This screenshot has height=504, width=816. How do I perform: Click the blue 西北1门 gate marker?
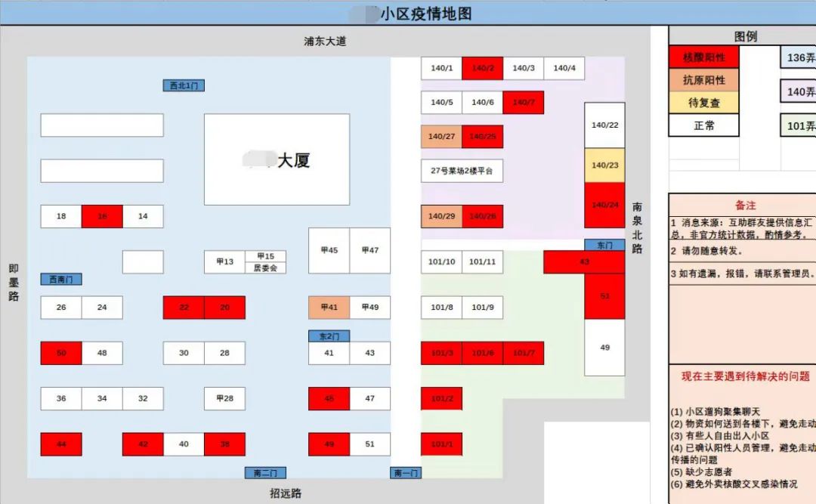183,85
